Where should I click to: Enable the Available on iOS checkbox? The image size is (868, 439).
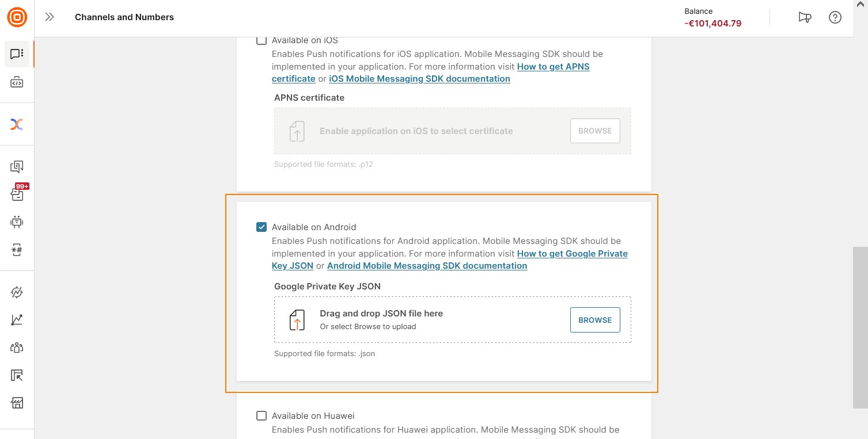261,40
